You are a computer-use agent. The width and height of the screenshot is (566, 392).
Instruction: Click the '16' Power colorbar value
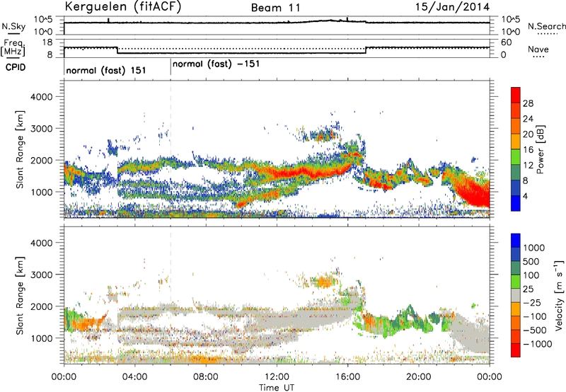click(528, 150)
